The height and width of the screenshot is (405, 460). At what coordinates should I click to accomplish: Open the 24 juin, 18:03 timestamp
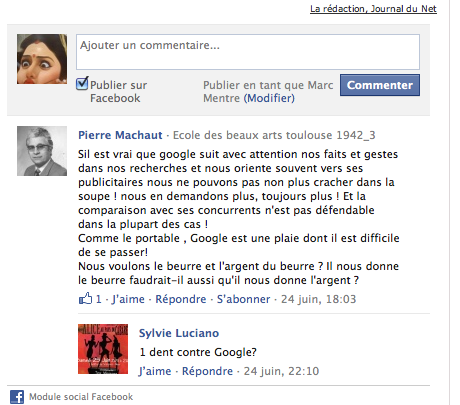point(318,299)
